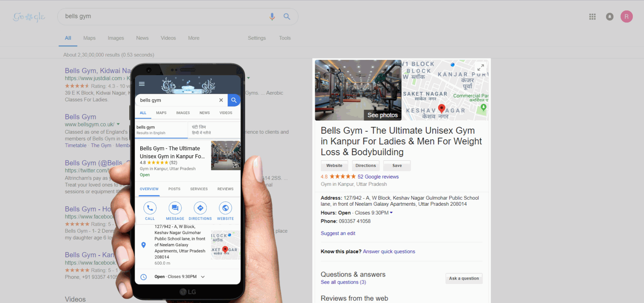Image resolution: width=644 pixels, height=303 pixels.
Task: Open Tools in the search toolbar
Action: [x=285, y=38]
